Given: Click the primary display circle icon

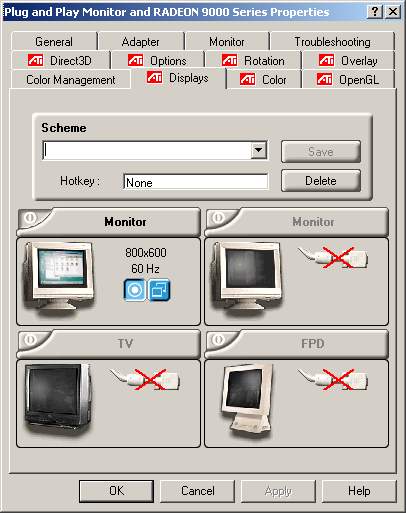Looking at the screenshot, I should [135, 290].
